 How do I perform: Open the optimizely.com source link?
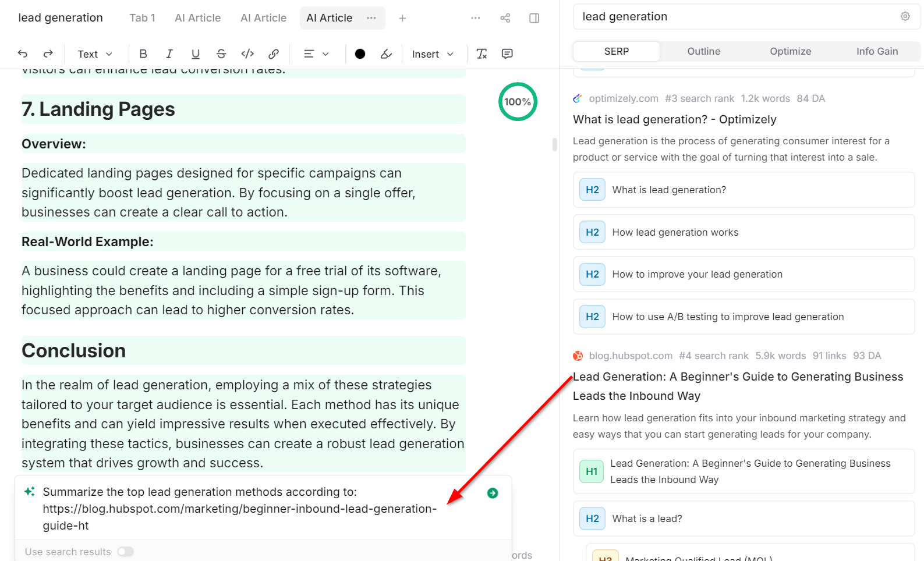coord(624,98)
